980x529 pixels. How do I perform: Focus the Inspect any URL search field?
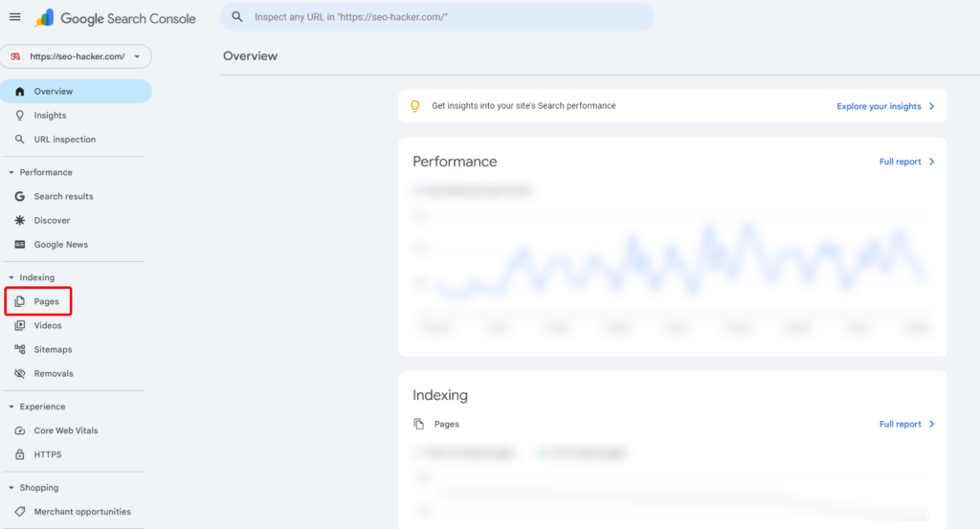coord(436,17)
